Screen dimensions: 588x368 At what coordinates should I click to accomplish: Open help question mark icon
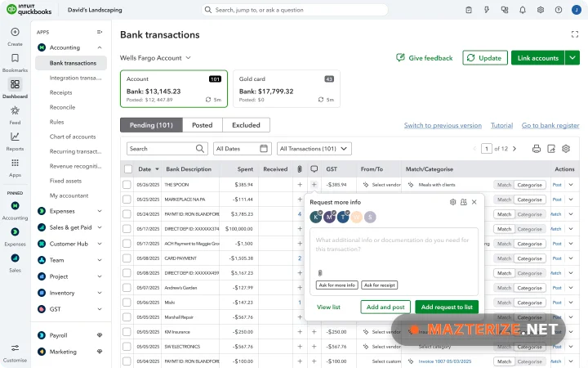tap(559, 10)
